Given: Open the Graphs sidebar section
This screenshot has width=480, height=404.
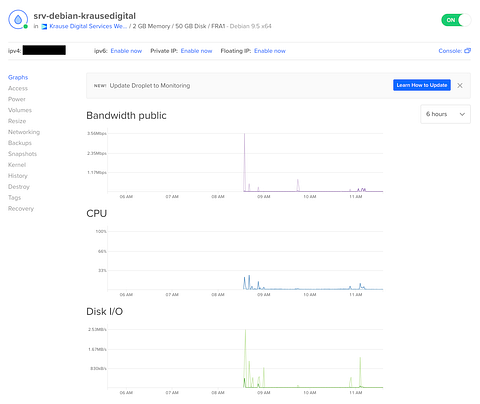Looking at the screenshot, I should 18,77.
